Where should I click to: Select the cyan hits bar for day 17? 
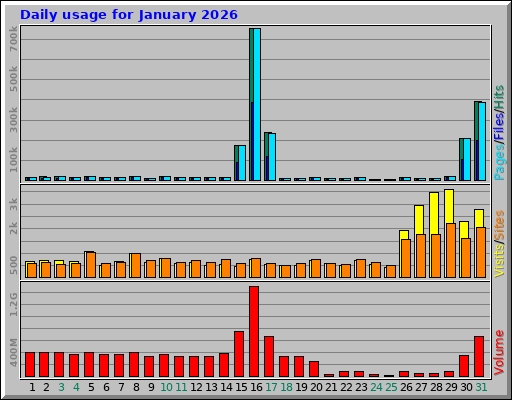click(272, 157)
